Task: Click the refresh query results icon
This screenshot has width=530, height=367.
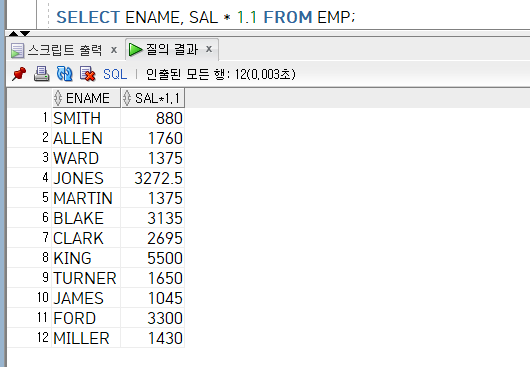Action: (x=65, y=74)
